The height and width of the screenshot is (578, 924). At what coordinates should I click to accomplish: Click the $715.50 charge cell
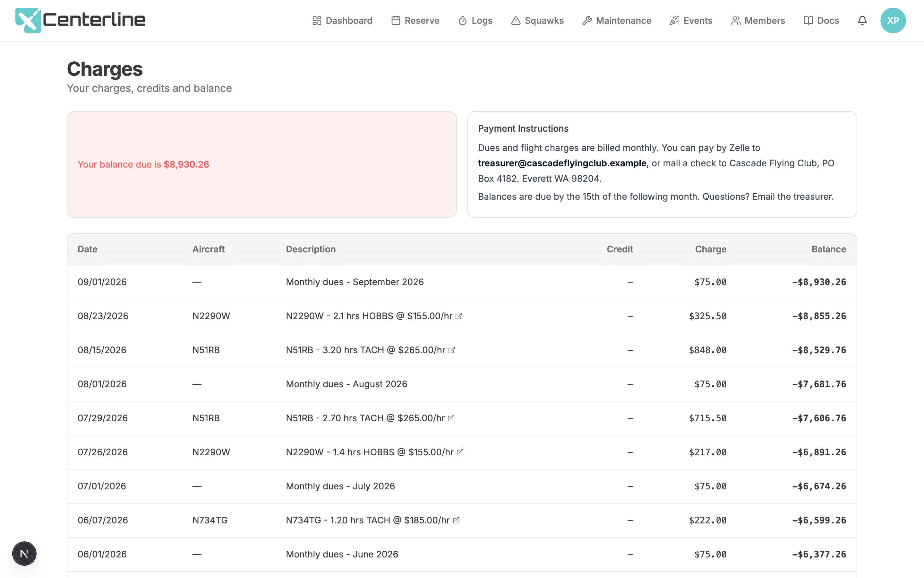[707, 418]
